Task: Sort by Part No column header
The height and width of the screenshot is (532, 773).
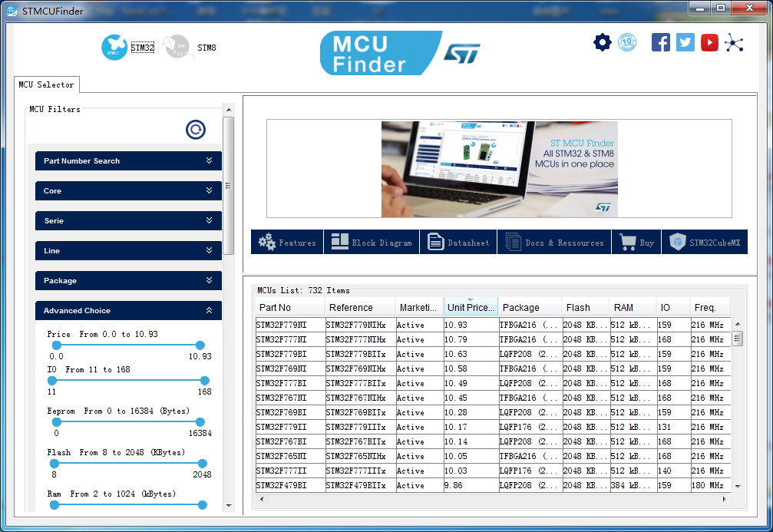Action: (x=290, y=307)
